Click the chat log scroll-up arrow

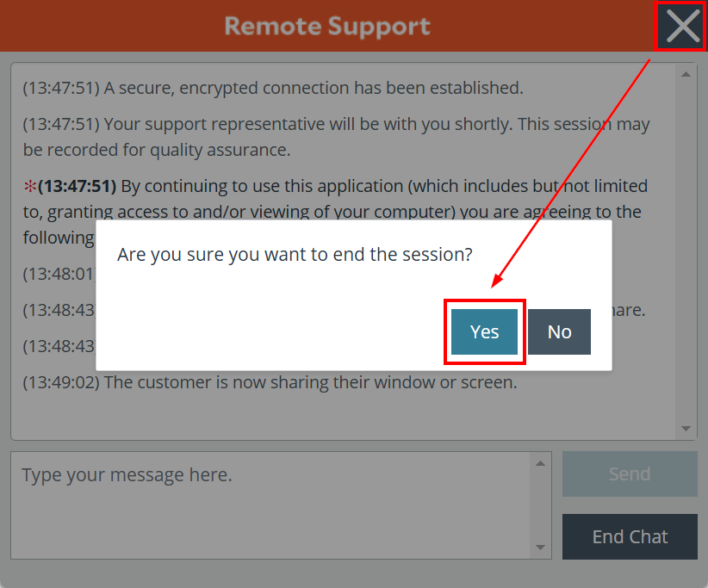tap(686, 74)
